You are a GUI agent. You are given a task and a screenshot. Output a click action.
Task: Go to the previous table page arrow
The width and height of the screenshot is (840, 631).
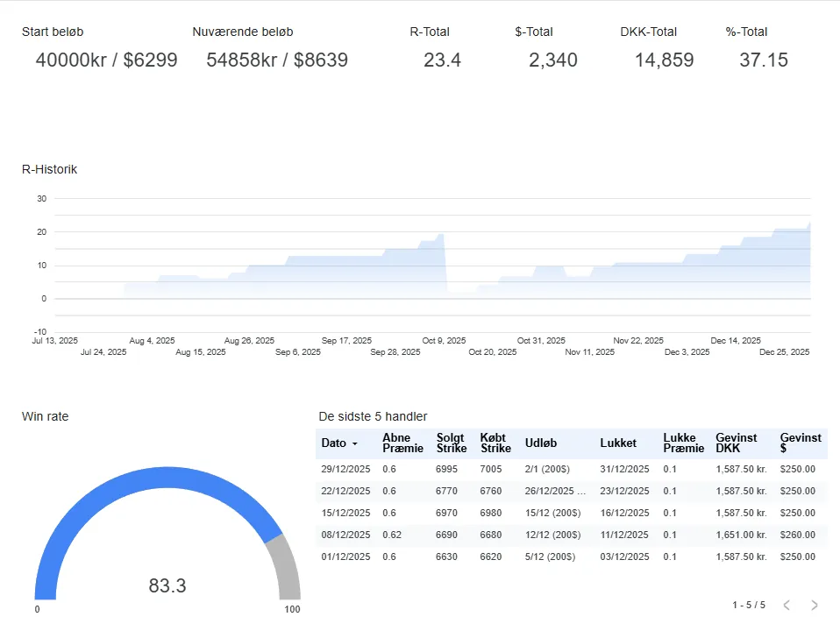pyautogui.click(x=787, y=605)
